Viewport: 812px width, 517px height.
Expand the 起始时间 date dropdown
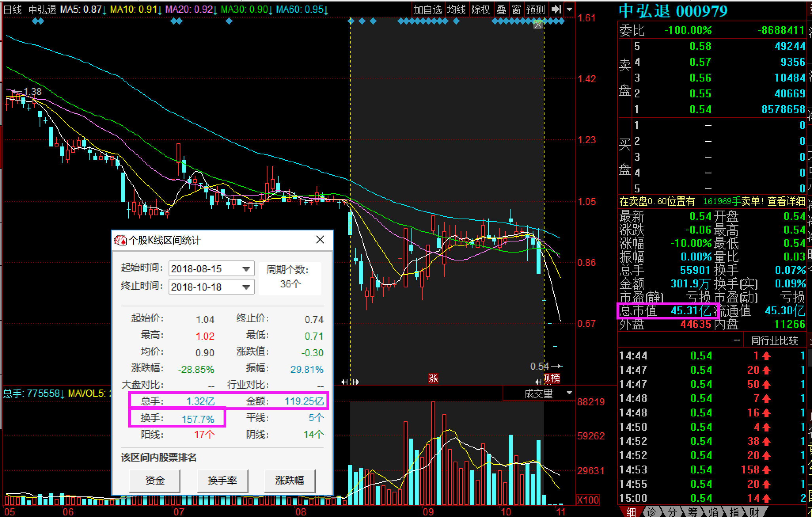coord(247,269)
